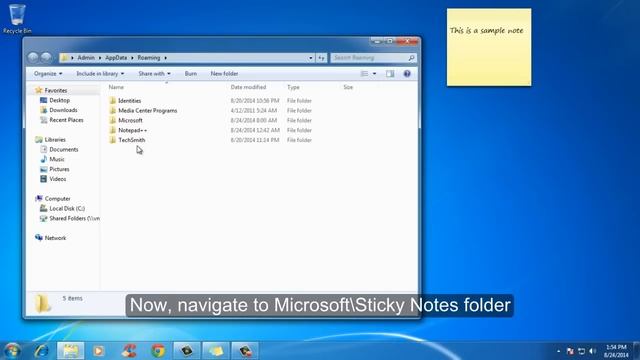This screenshot has width=640, height=360.
Task: Click the taskbar clock and date
Action: coord(616,351)
